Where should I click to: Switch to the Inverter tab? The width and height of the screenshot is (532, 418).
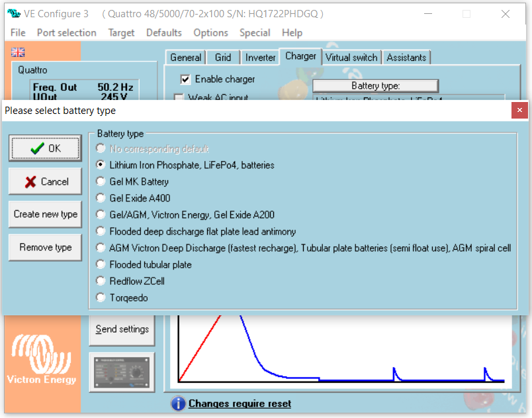point(260,58)
